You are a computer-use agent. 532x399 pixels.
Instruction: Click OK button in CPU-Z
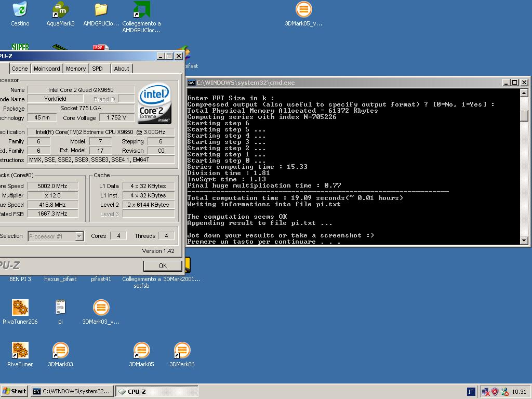(163, 266)
